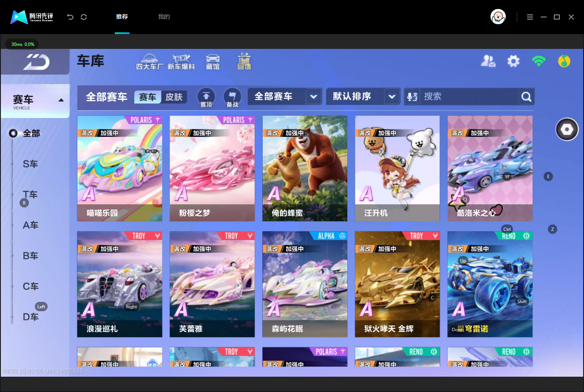Open the launcher hamburger menu
The width and height of the screenshot is (584, 392).
[530, 17]
